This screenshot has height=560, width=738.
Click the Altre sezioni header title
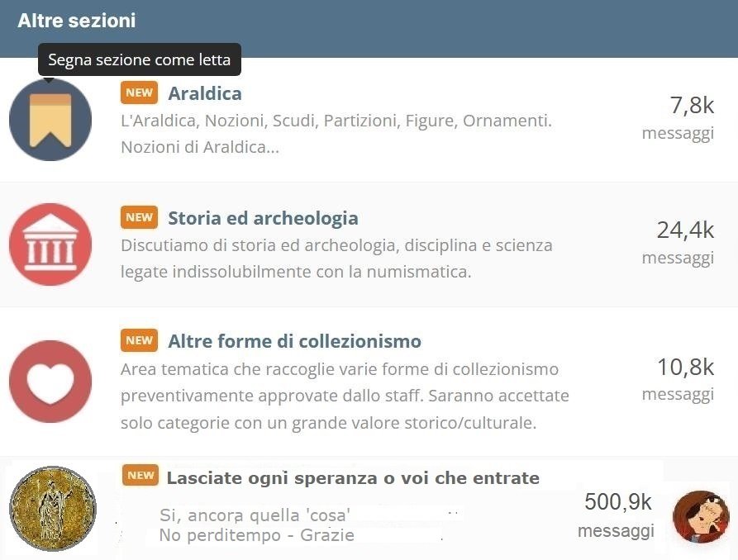77,21
